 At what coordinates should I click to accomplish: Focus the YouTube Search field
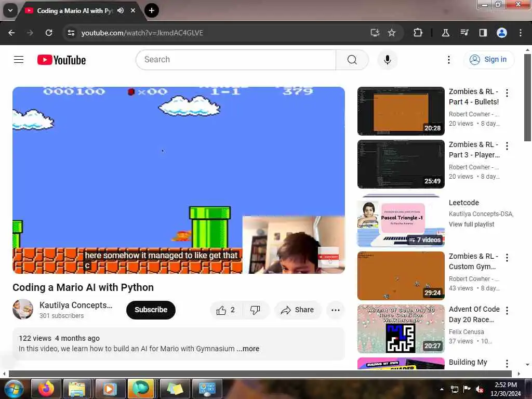tap(236, 60)
